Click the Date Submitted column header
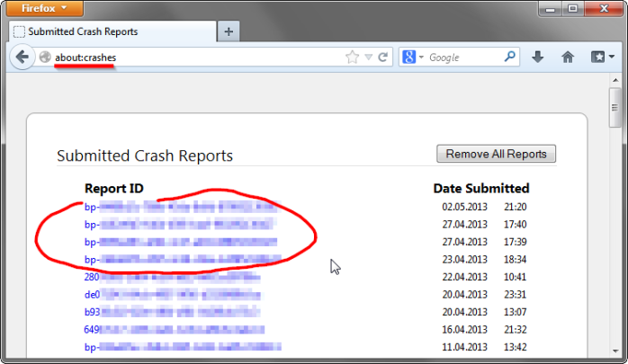The width and height of the screenshot is (628, 364). coord(481,189)
